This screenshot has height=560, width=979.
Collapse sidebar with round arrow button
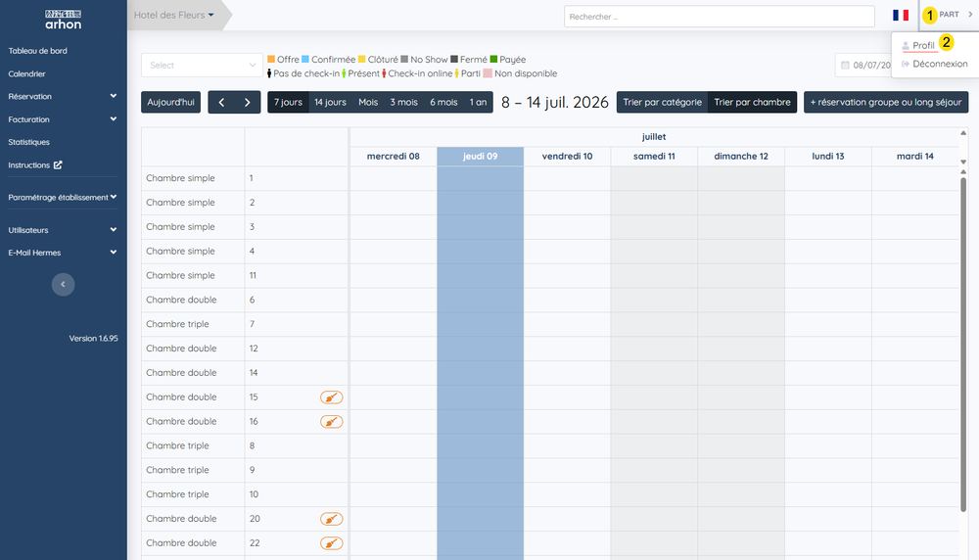[x=63, y=284]
